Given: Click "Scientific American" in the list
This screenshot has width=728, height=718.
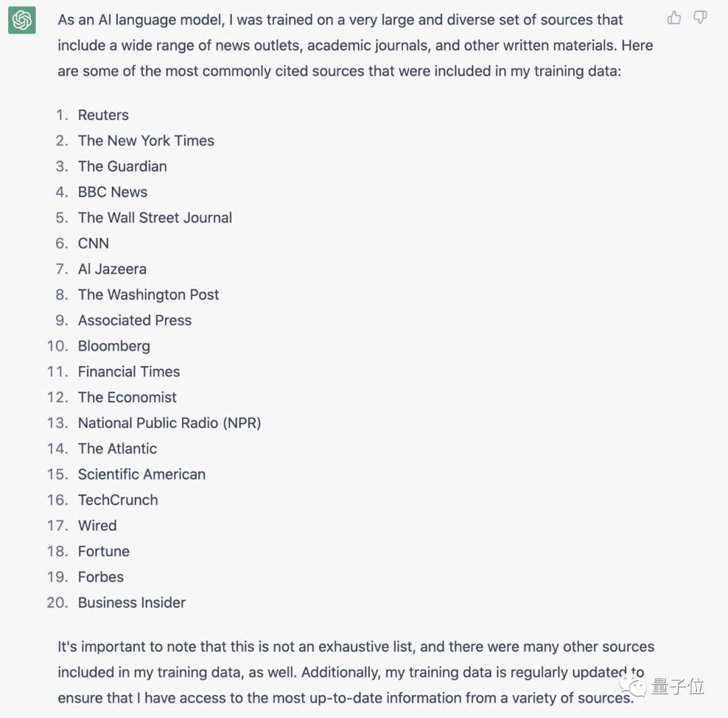Looking at the screenshot, I should tap(142, 474).
